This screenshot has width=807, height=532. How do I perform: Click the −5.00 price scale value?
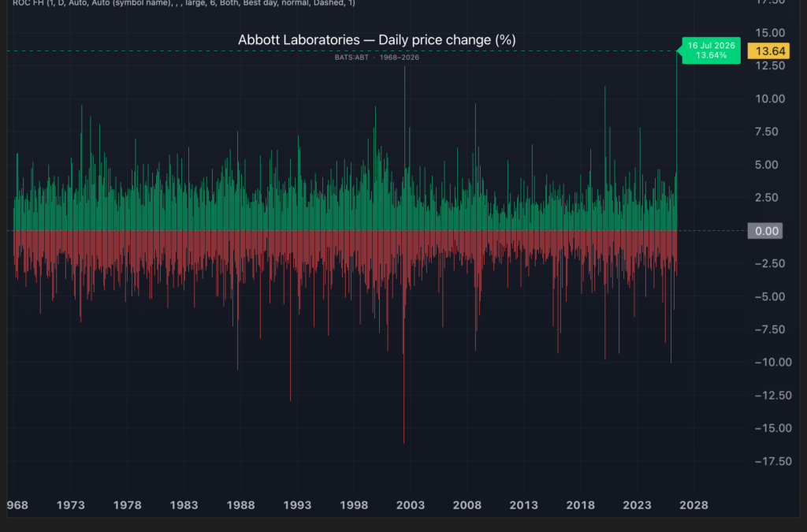pos(770,296)
